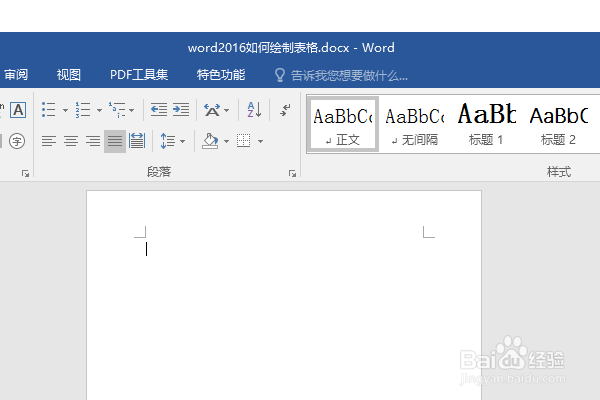Image resolution: width=600 pixels, height=400 pixels.
Task: Apply the 无间隔 style
Action: [x=415, y=124]
